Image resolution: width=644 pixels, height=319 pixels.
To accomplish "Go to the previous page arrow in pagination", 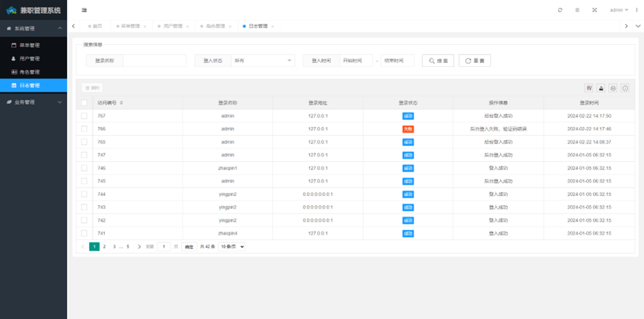I will point(83,247).
